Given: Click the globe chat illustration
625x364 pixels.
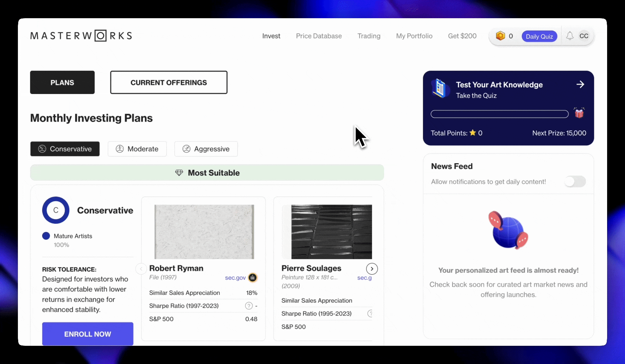Looking at the screenshot, I should (x=508, y=230).
